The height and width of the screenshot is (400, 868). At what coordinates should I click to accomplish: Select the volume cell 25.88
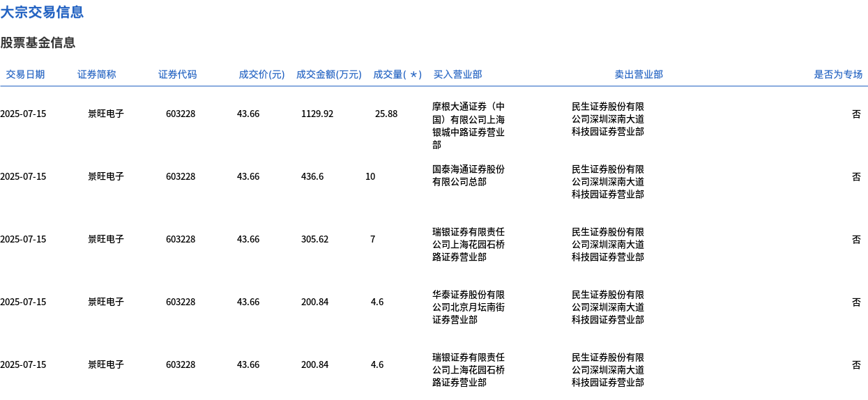coord(386,114)
